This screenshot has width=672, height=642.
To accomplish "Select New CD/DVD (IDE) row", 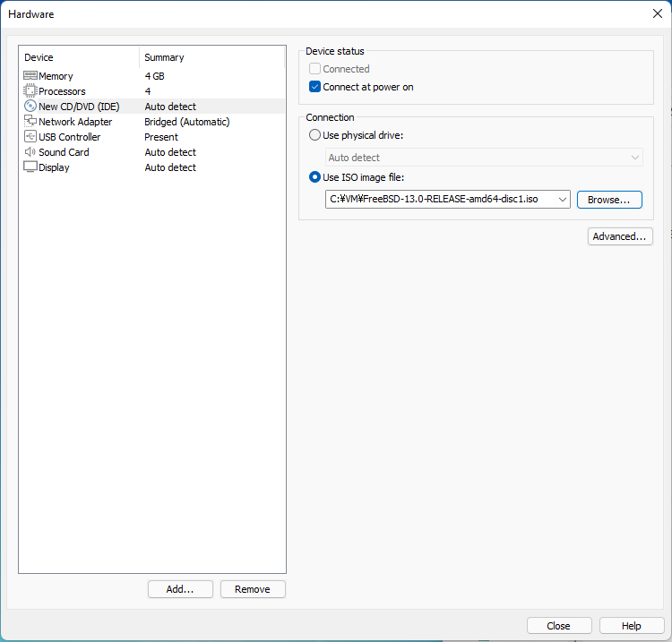I will click(153, 107).
